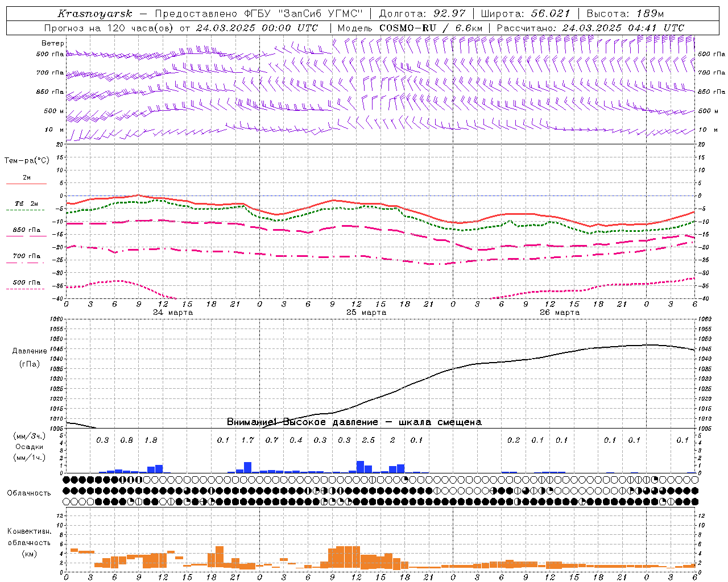
Task: Click the 25 марта date label
Action: click(366, 312)
